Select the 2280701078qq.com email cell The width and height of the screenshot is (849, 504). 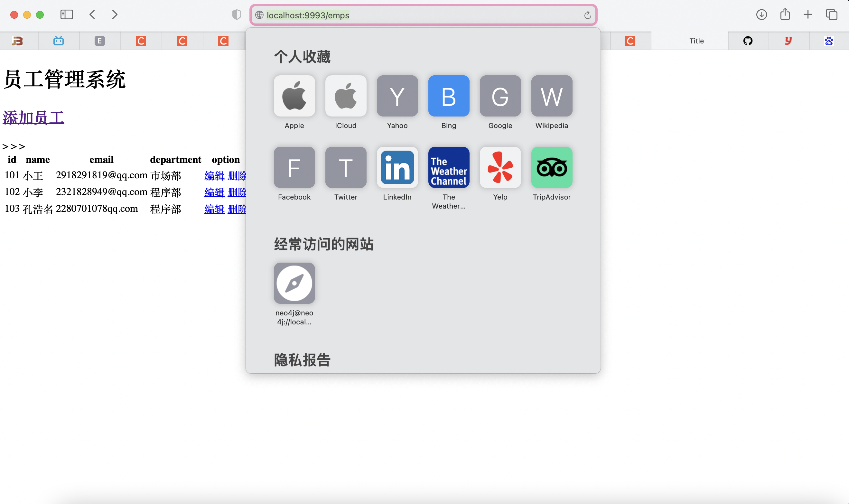(x=97, y=209)
